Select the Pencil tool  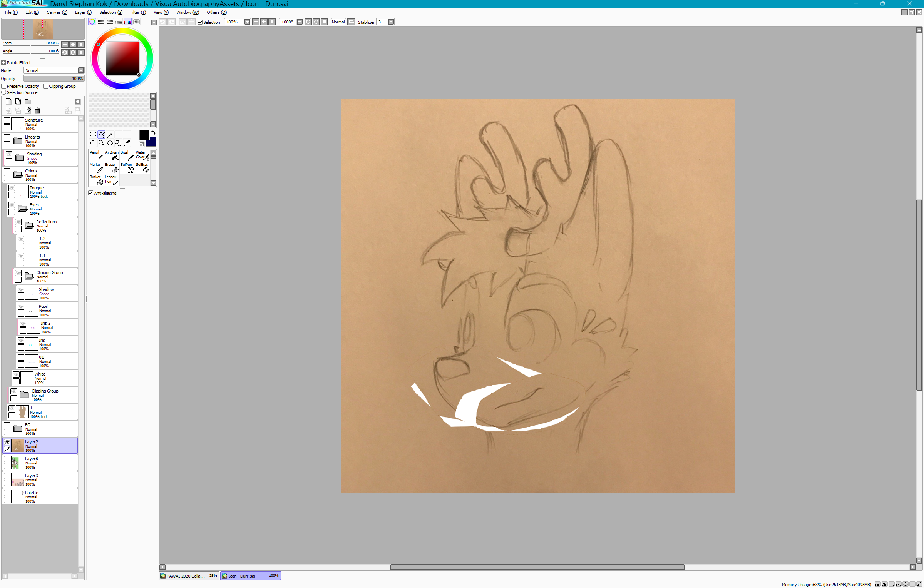(96, 155)
